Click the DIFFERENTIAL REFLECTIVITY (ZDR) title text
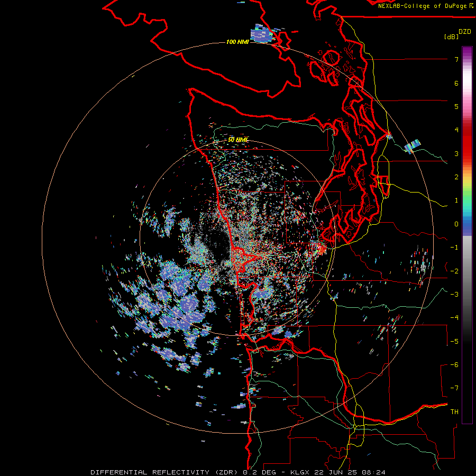The height and width of the screenshot is (476, 476). tap(165, 472)
